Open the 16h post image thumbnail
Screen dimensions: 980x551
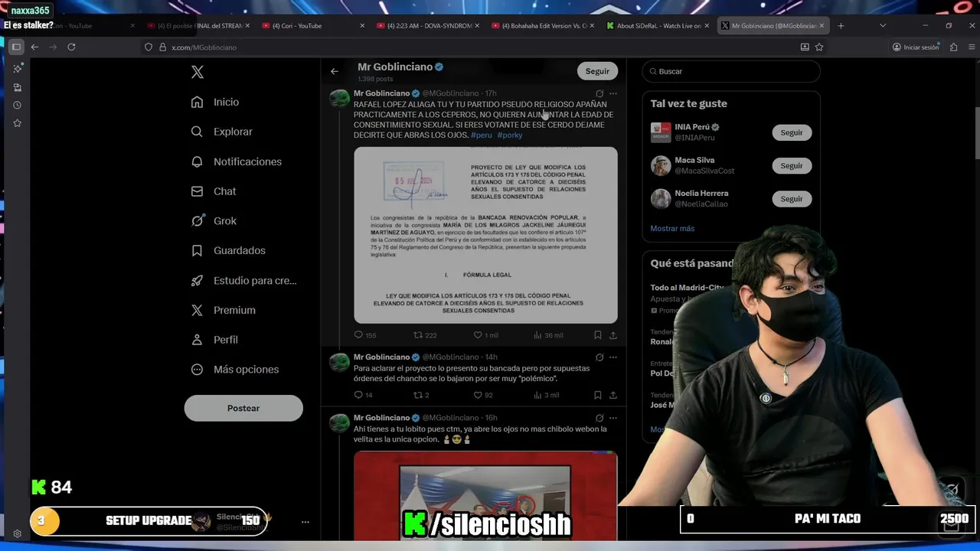tap(485, 495)
